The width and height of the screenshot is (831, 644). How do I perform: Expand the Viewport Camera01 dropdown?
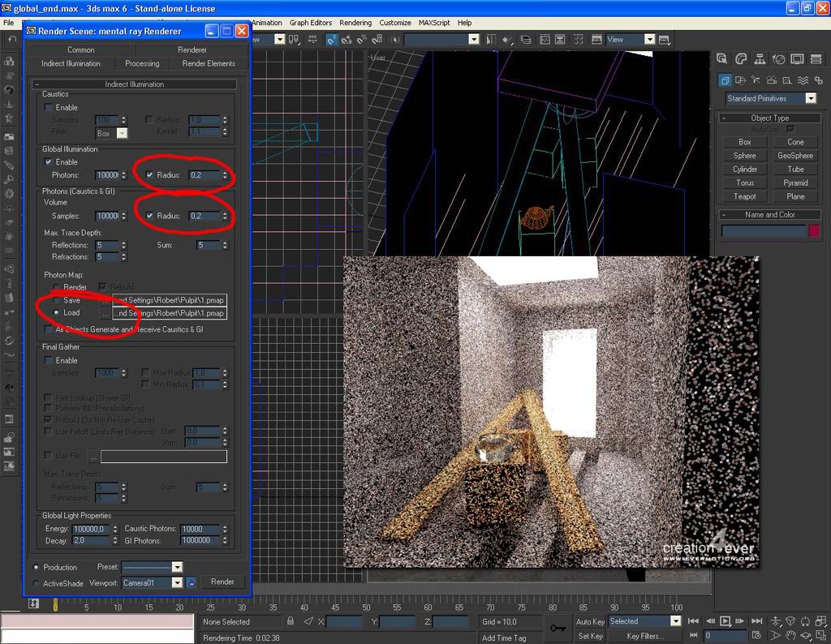177,582
